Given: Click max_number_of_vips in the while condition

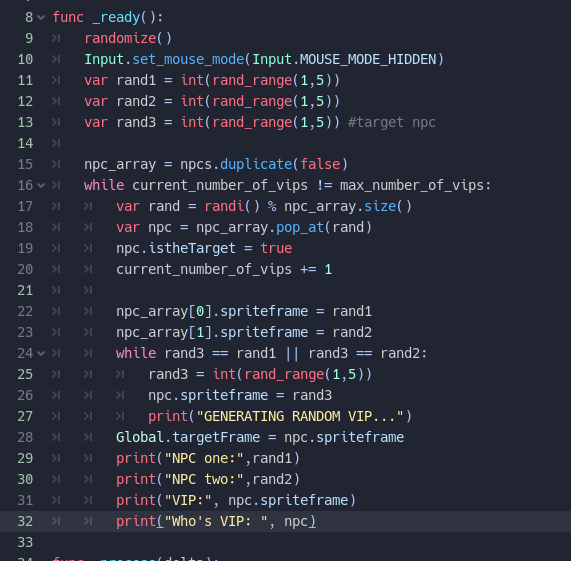Looking at the screenshot, I should point(411,185).
